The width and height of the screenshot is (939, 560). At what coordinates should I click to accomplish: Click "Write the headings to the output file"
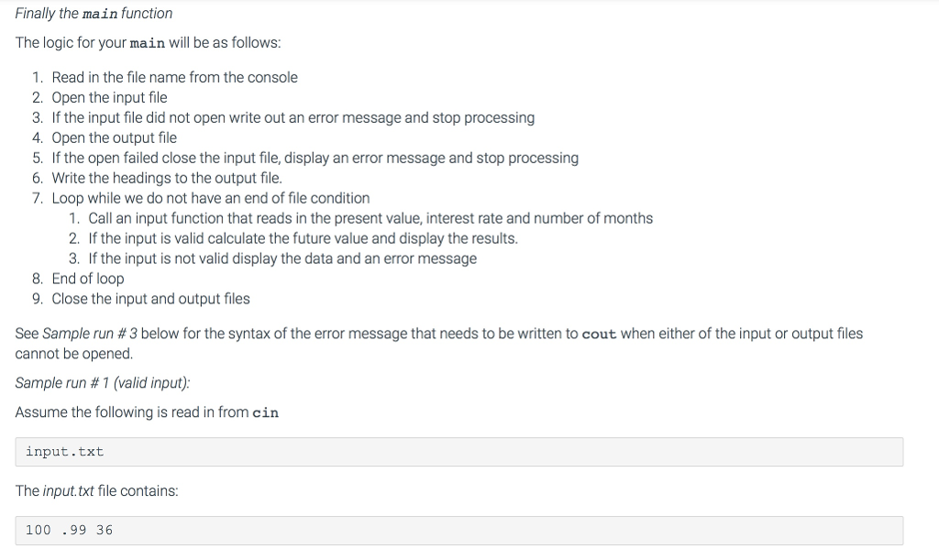167,179
